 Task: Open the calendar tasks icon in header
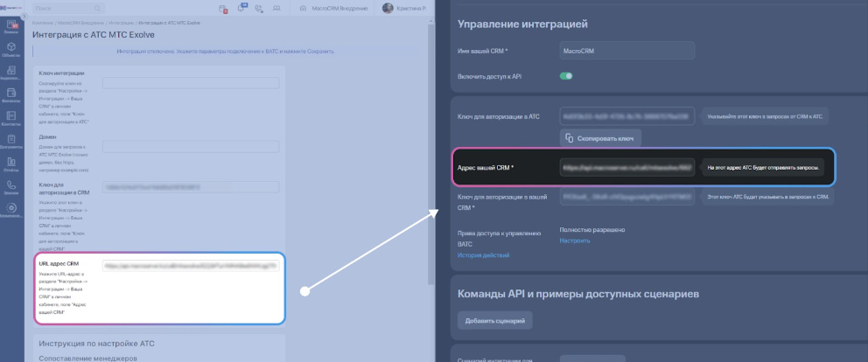point(224,8)
